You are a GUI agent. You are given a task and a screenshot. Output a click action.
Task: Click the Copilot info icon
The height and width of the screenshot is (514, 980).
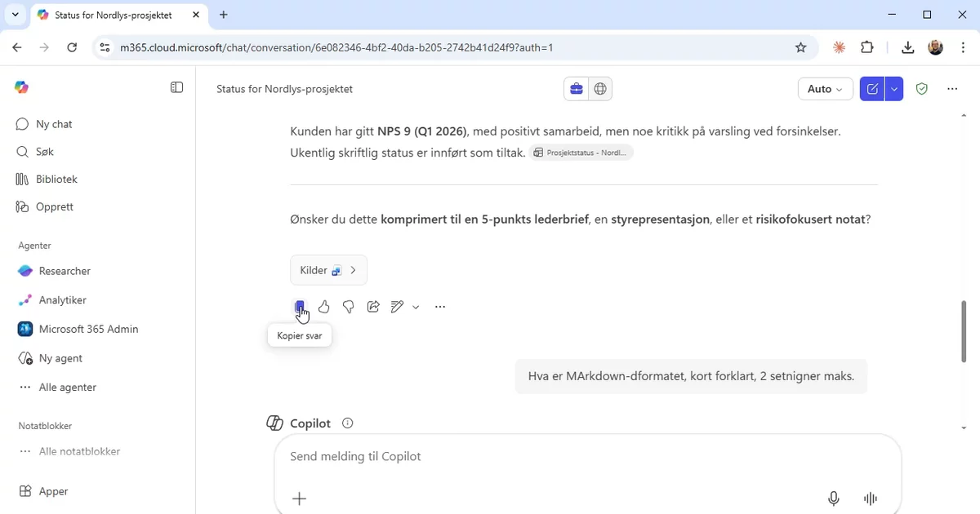(x=348, y=423)
